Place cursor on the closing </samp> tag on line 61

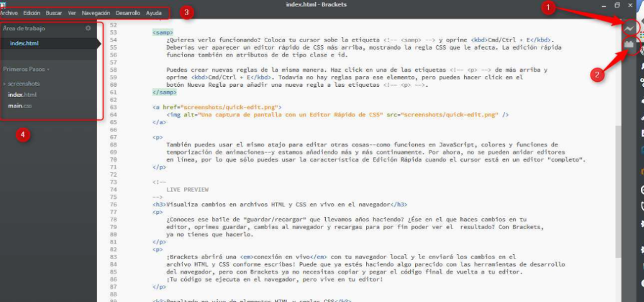click(x=164, y=92)
